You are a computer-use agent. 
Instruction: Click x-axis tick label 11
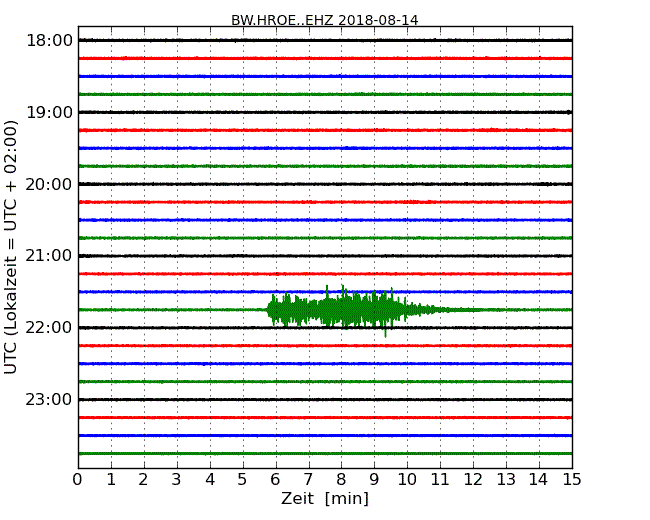(x=440, y=479)
